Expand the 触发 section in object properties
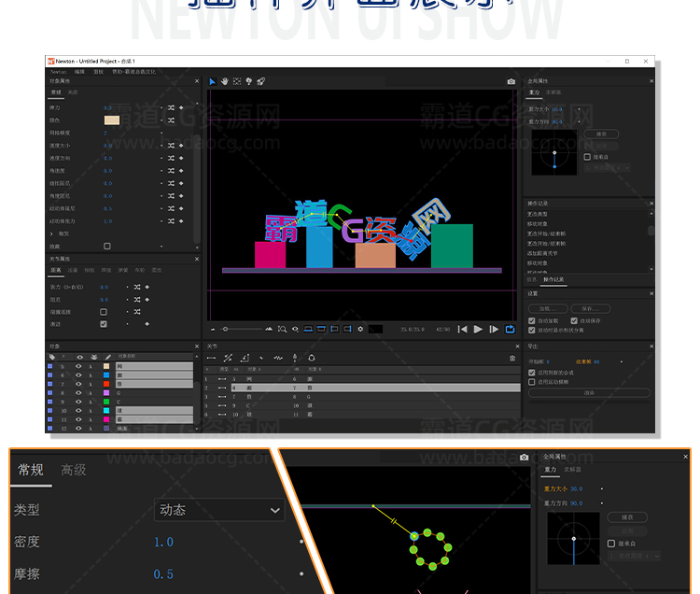700x594 pixels. point(51,233)
